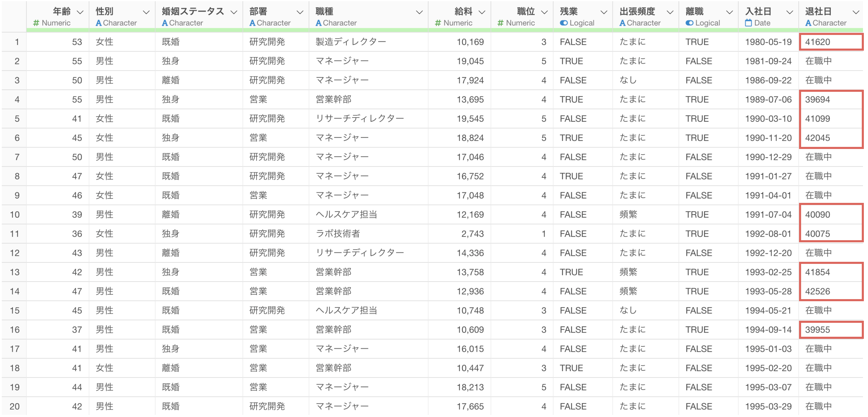Open the 職種 column dropdown menu
This screenshot has width=868, height=417.
419,12
